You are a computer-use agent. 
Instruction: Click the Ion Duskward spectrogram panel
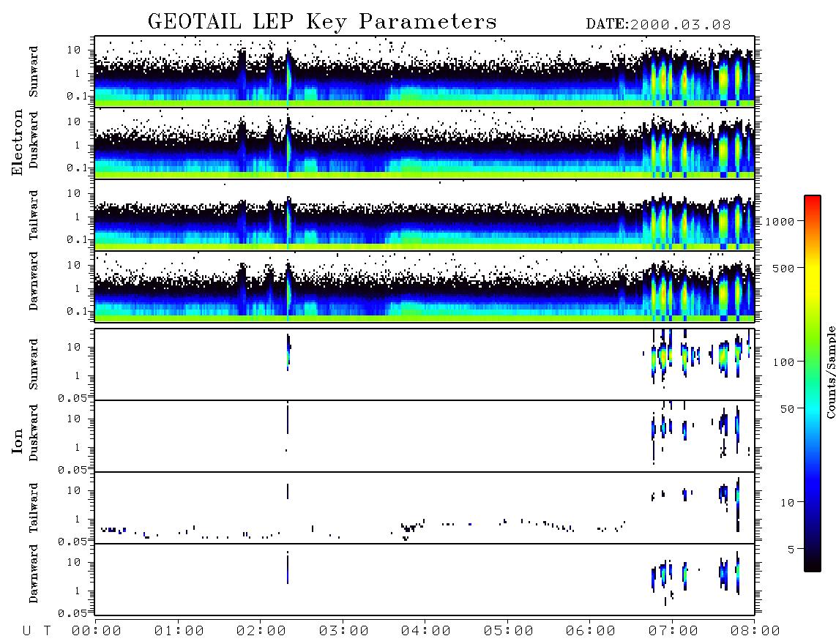(x=425, y=436)
